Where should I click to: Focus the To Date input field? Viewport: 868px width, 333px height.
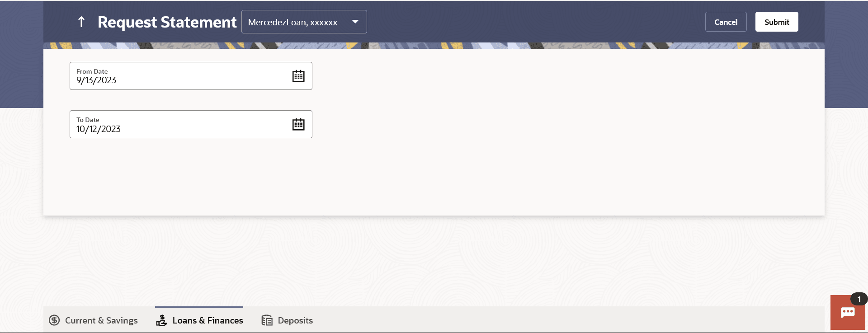point(191,124)
